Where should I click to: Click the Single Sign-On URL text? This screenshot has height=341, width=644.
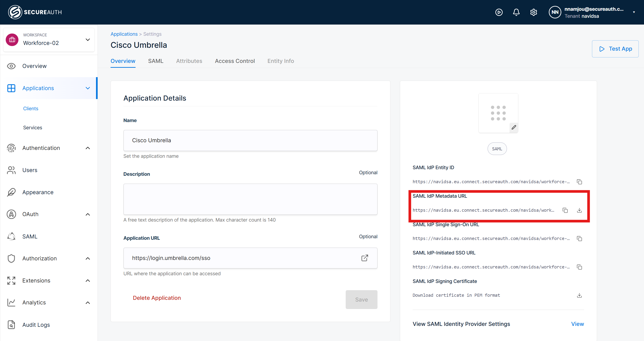(x=491, y=239)
